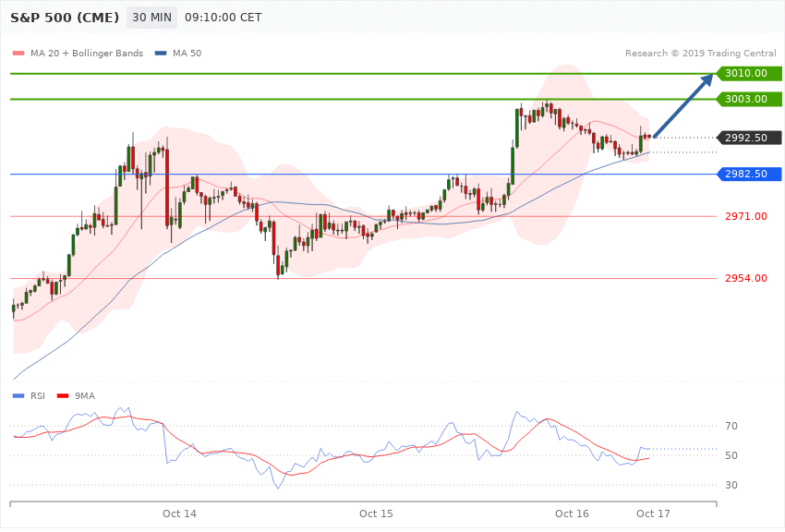The width and height of the screenshot is (785, 532).
Task: Click the 9MA legend label
Action: click(x=85, y=396)
